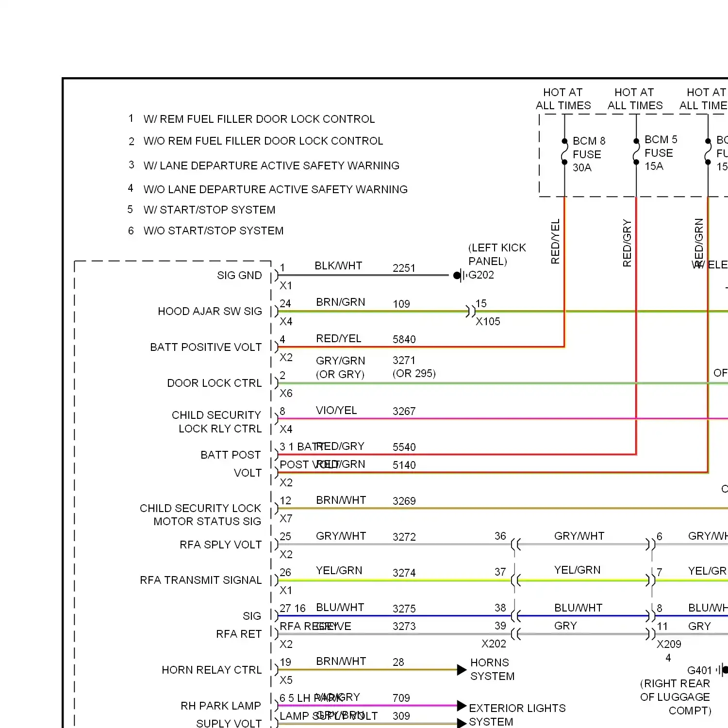Click the EXTERIOR LIGHTS SYSTEM reference
This screenshot has width=728, height=728.
click(x=517, y=715)
